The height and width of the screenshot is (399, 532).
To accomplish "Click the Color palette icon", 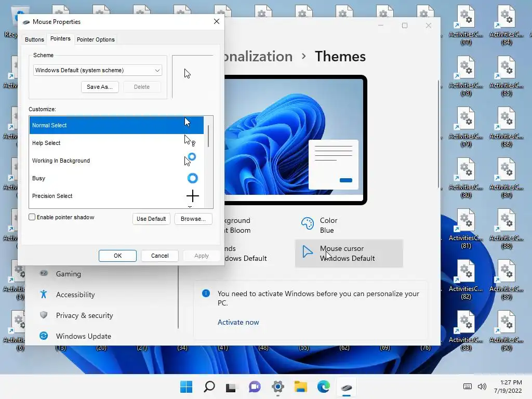I will [x=308, y=223].
